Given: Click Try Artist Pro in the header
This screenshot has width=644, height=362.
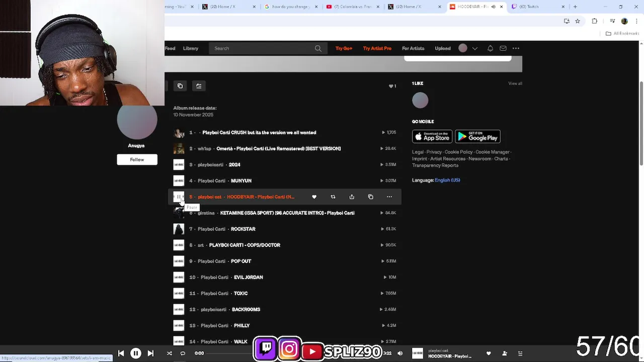Looking at the screenshot, I should click(377, 48).
